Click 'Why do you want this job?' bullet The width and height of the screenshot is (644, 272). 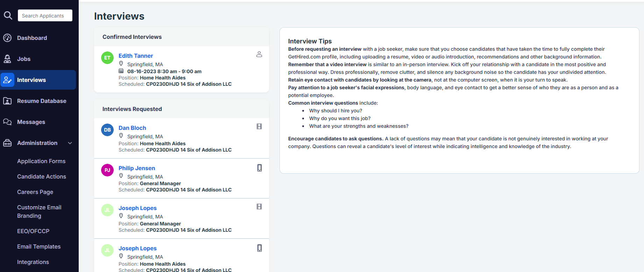coord(340,118)
